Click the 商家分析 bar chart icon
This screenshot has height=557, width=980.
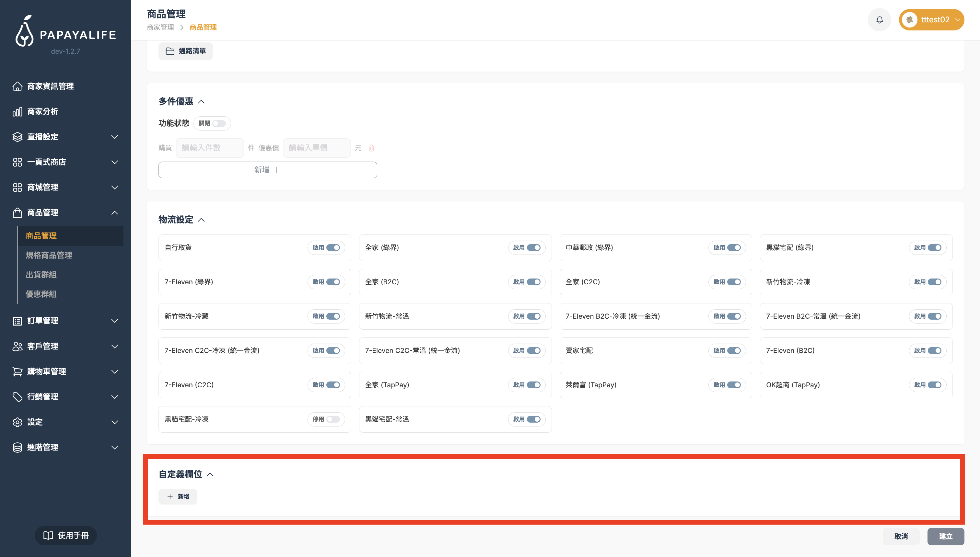[17, 112]
